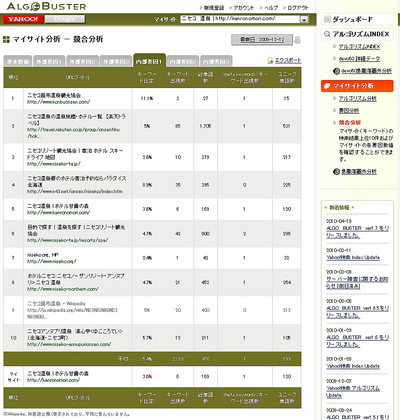Click the round beta icon below 詳細データ link
This screenshot has width=400, height=420.
click(336, 71)
